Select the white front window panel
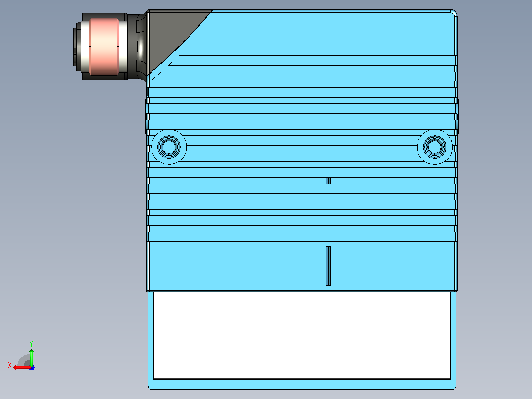The width and height of the screenshot is (532, 399). 302,335
